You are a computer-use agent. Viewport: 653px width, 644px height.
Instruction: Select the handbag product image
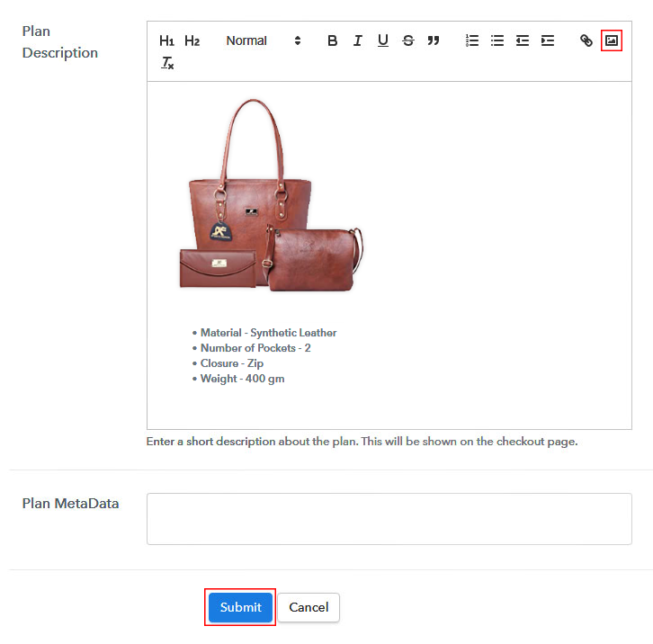[271, 195]
